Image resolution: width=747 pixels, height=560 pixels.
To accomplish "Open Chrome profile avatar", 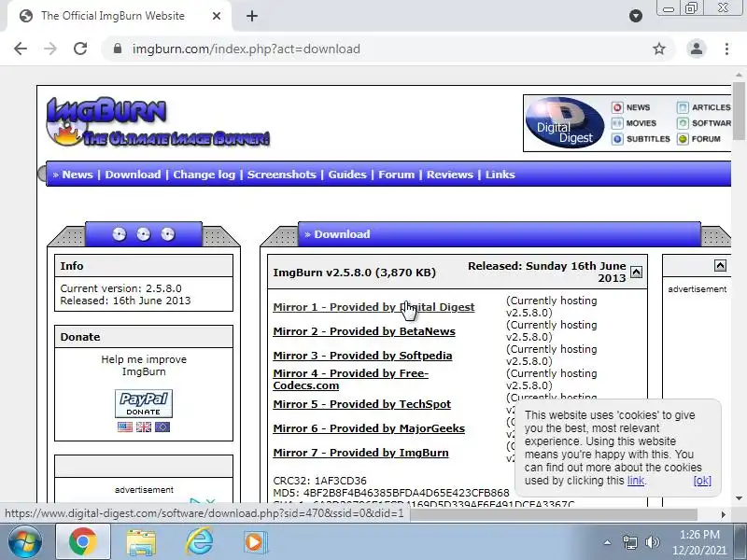I will (696, 49).
